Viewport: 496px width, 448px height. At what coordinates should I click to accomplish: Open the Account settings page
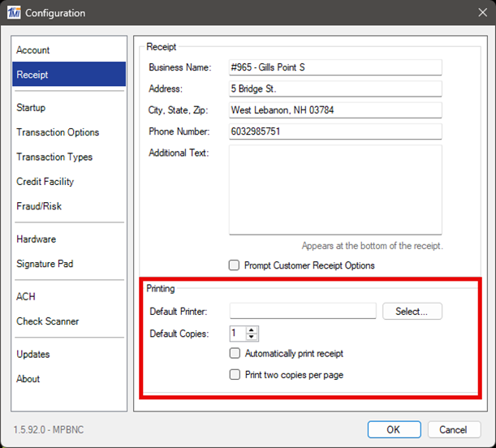coord(33,50)
